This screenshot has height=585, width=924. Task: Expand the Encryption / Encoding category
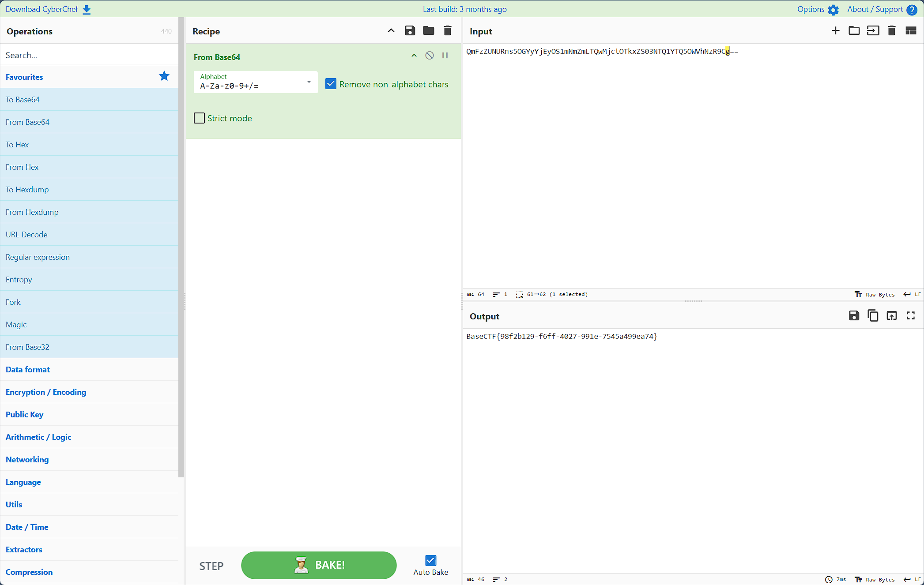[x=89, y=392]
